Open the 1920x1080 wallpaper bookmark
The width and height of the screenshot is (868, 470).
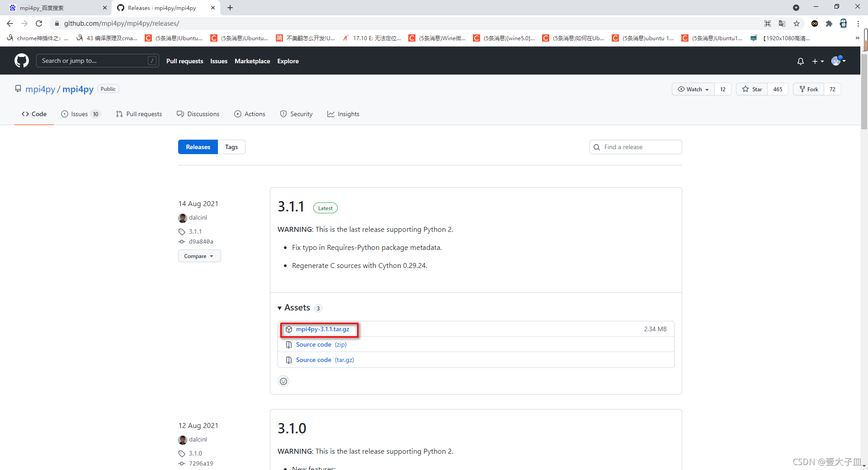pyautogui.click(x=780, y=38)
